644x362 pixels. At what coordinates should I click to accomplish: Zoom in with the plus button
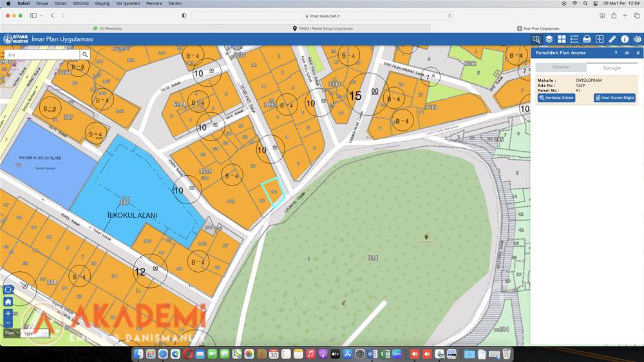point(8,313)
